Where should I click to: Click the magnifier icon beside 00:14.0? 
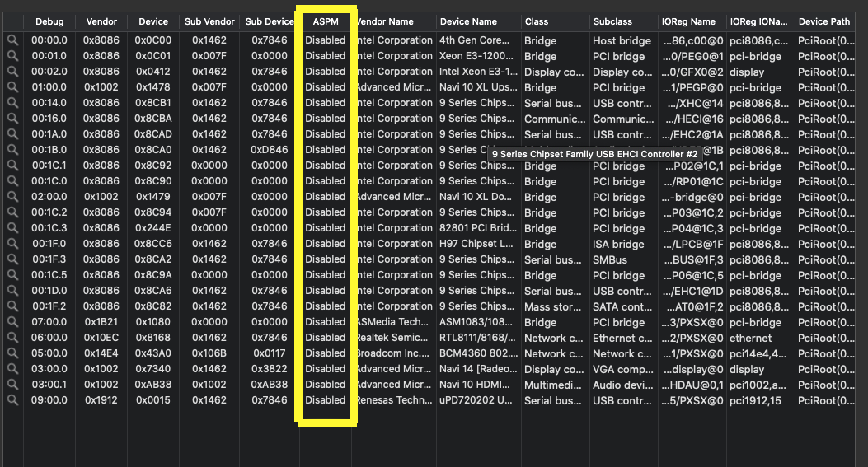[12, 103]
